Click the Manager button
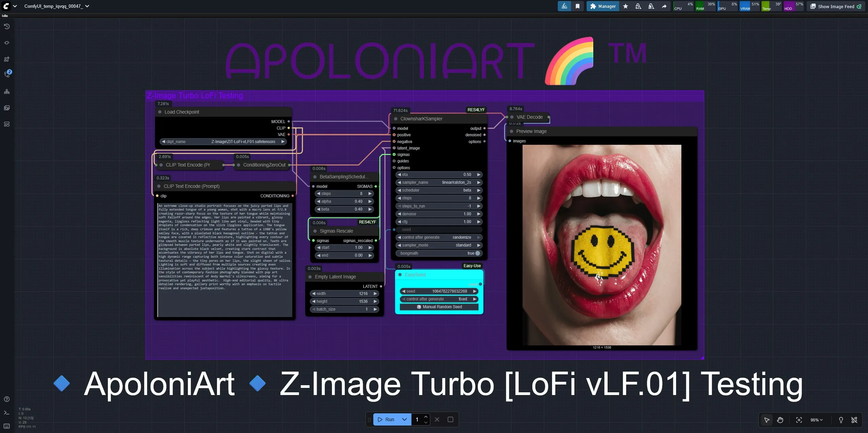The height and width of the screenshot is (433, 868). (x=603, y=6)
